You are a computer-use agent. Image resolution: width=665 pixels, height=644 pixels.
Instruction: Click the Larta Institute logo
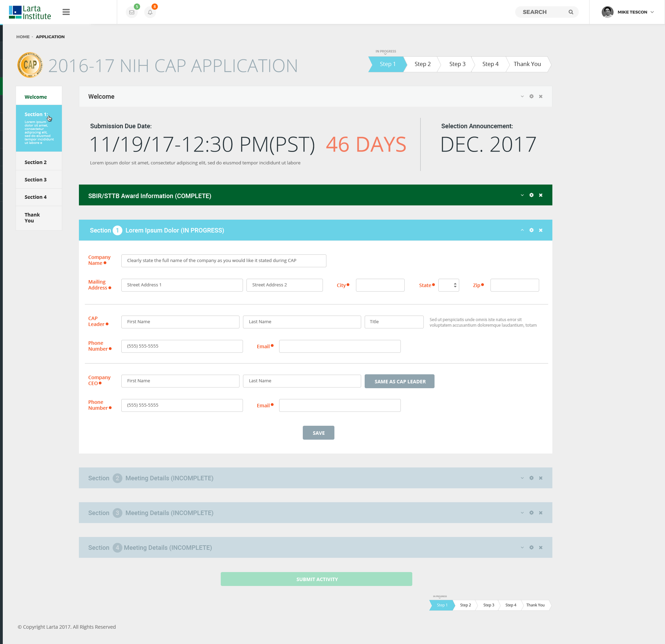click(30, 13)
